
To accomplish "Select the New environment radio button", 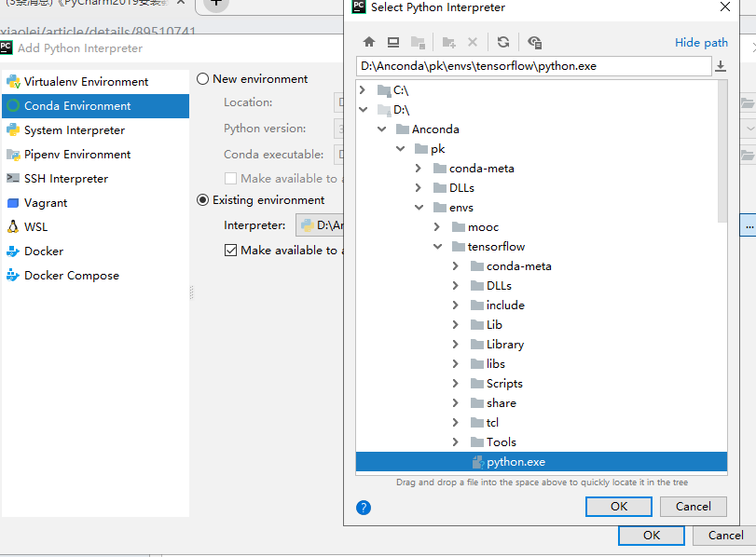I will tap(203, 78).
